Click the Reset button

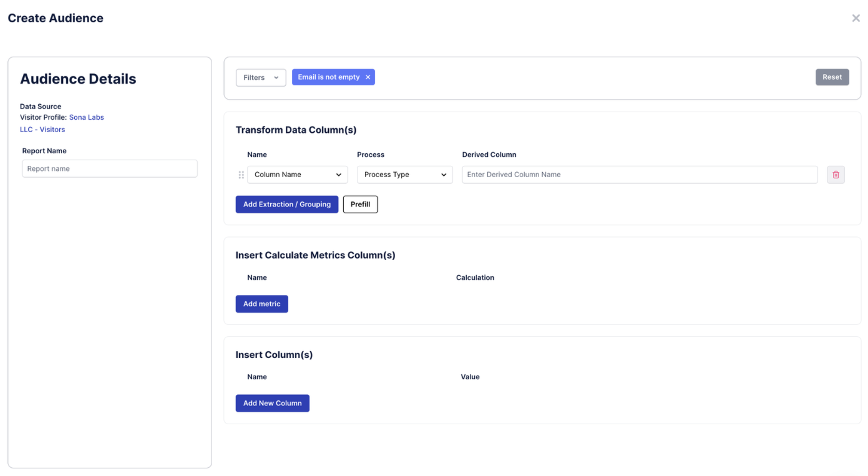point(832,77)
